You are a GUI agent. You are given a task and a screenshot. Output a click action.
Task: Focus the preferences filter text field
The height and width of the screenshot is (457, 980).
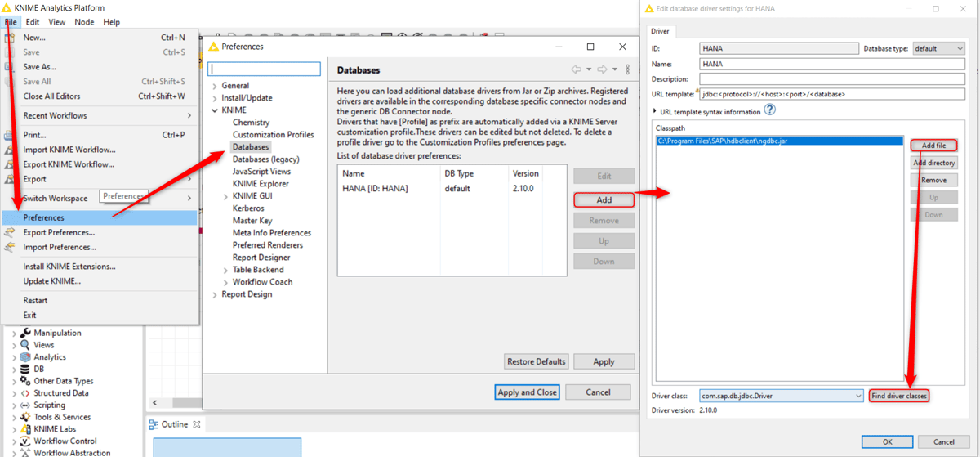264,69
